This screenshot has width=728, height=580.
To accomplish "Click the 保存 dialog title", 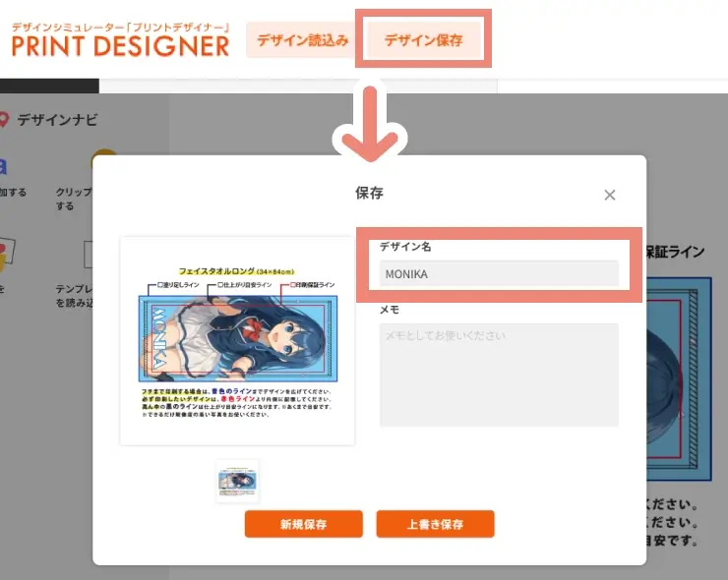I will pos(369,193).
